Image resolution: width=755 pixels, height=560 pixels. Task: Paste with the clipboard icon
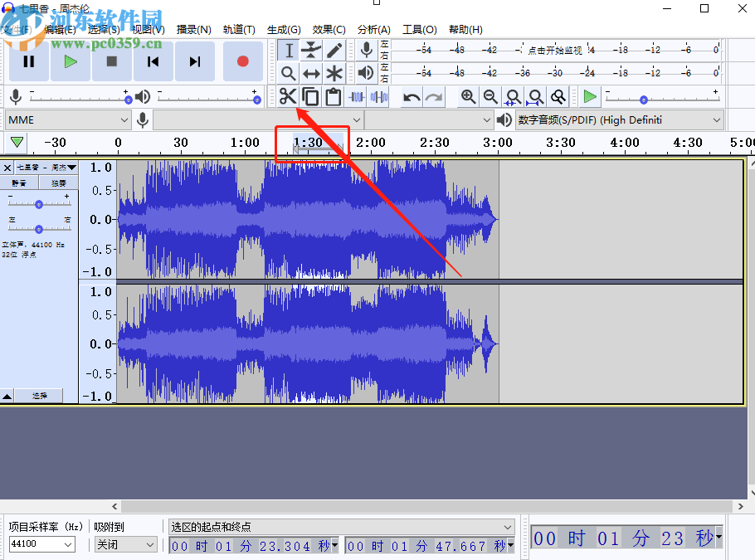(x=334, y=97)
